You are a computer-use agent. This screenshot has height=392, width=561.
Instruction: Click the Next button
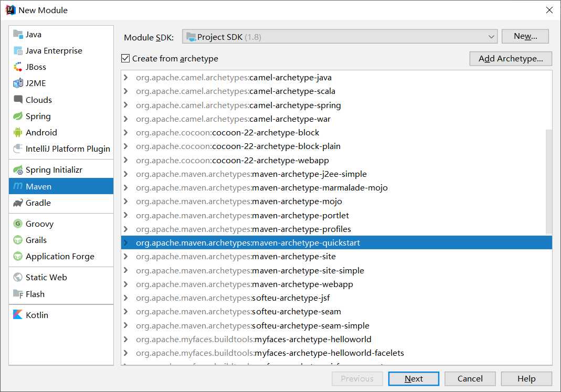pyautogui.click(x=414, y=378)
